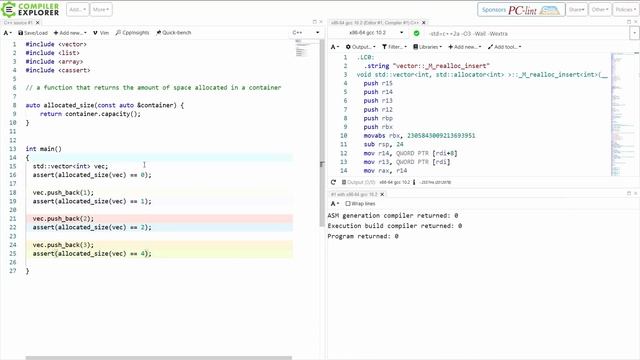Maximize the compiler output pane
Viewport: 640px width, 360px height.
(x=629, y=22)
